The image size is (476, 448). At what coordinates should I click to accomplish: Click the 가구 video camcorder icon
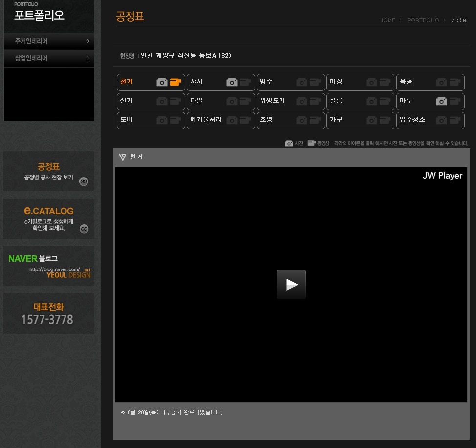[x=385, y=120]
